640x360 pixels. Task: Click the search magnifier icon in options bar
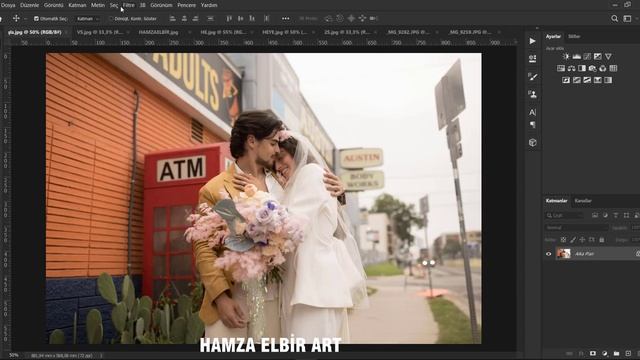(614, 18)
